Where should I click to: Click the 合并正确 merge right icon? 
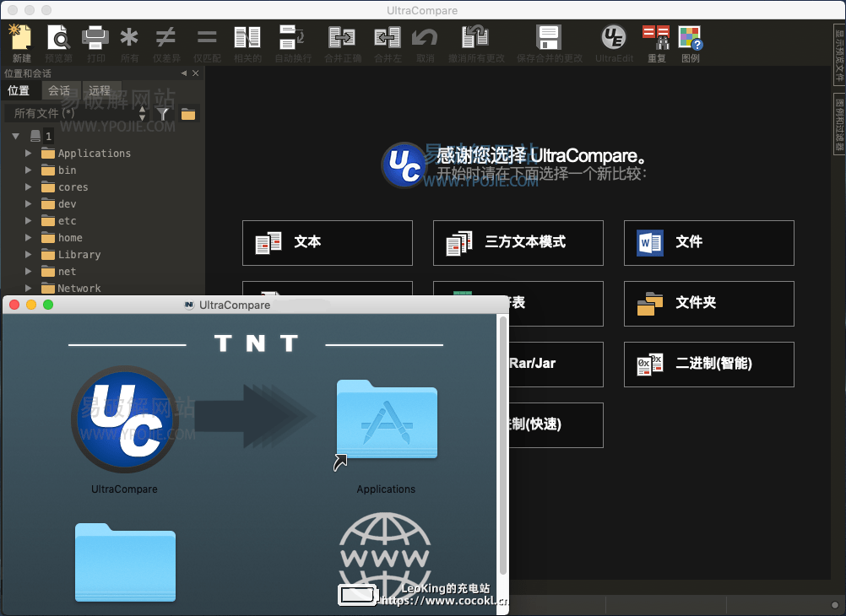click(342, 38)
